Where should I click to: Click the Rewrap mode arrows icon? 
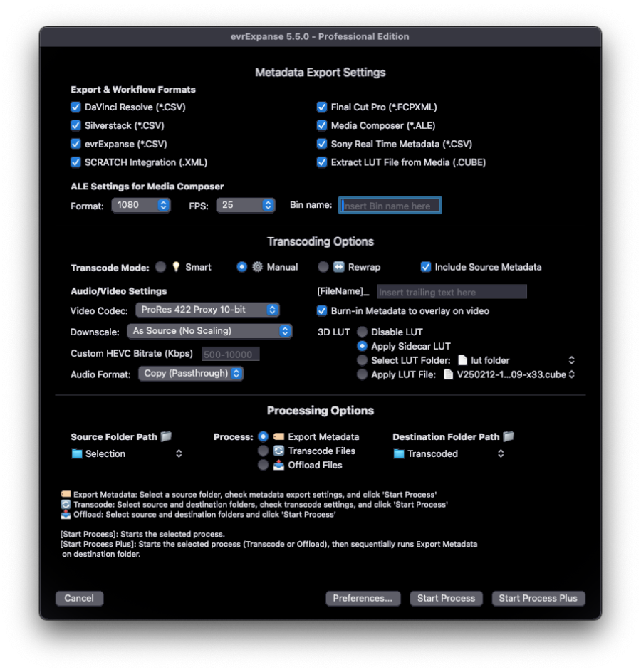339,266
